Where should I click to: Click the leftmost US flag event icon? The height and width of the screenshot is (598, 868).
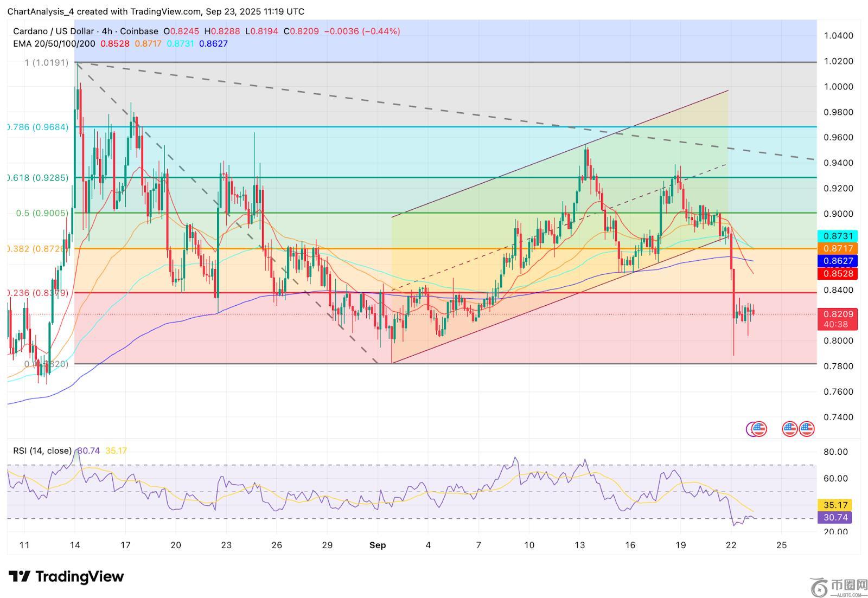click(x=759, y=429)
